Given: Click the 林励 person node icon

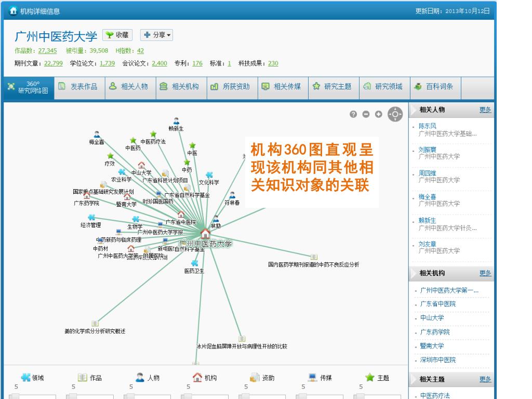Looking at the screenshot, I should [216, 219].
